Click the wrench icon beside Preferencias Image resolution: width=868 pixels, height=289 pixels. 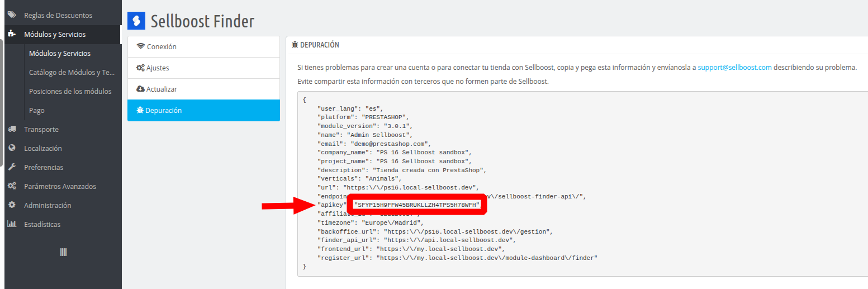point(12,167)
